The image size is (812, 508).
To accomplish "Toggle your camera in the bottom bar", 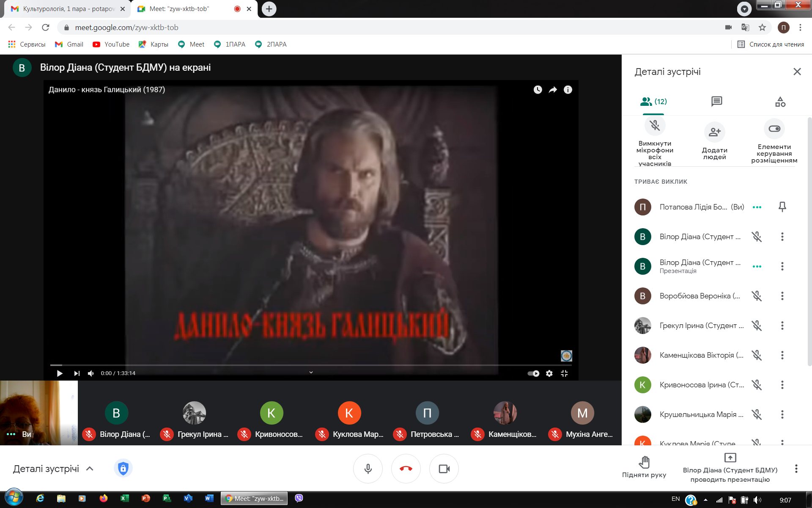I will click(444, 469).
